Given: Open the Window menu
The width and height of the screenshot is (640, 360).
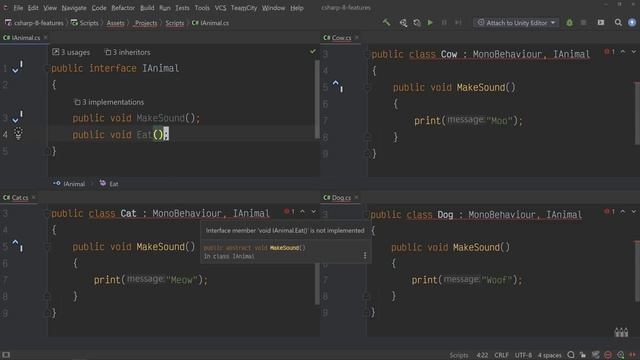Looking at the screenshot, I should [273, 8].
